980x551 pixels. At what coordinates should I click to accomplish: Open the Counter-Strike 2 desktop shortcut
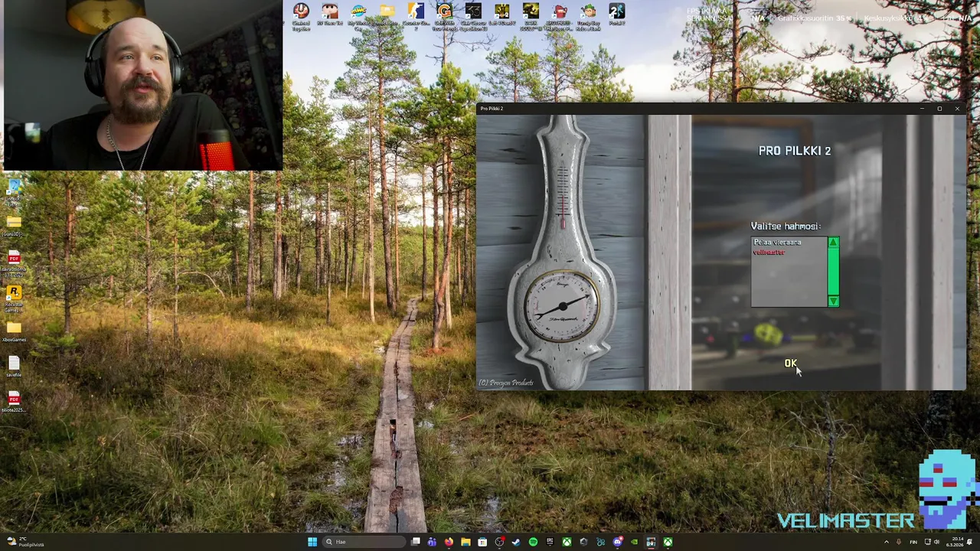416,16
